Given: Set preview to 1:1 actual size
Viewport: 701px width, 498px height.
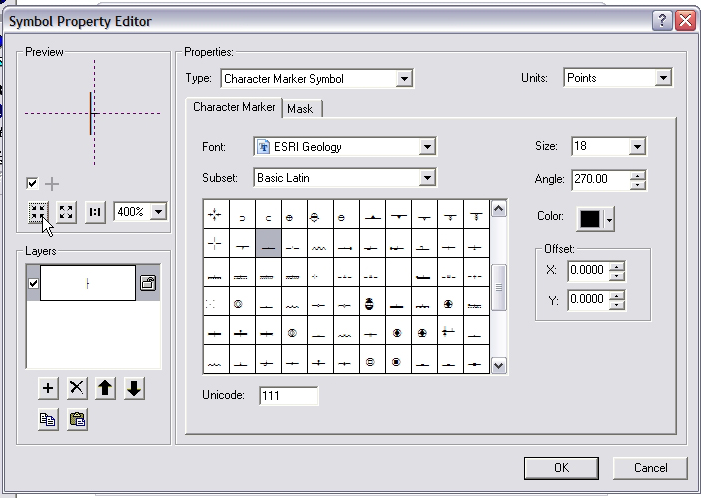Looking at the screenshot, I should point(96,212).
